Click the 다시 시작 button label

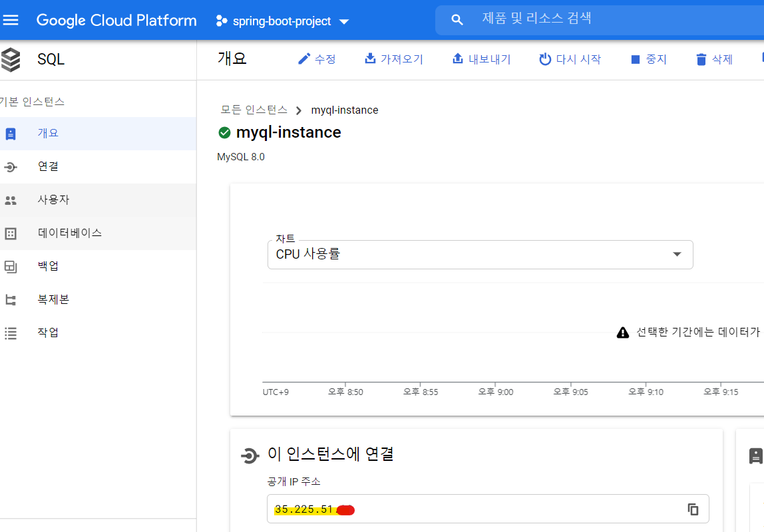(579, 59)
